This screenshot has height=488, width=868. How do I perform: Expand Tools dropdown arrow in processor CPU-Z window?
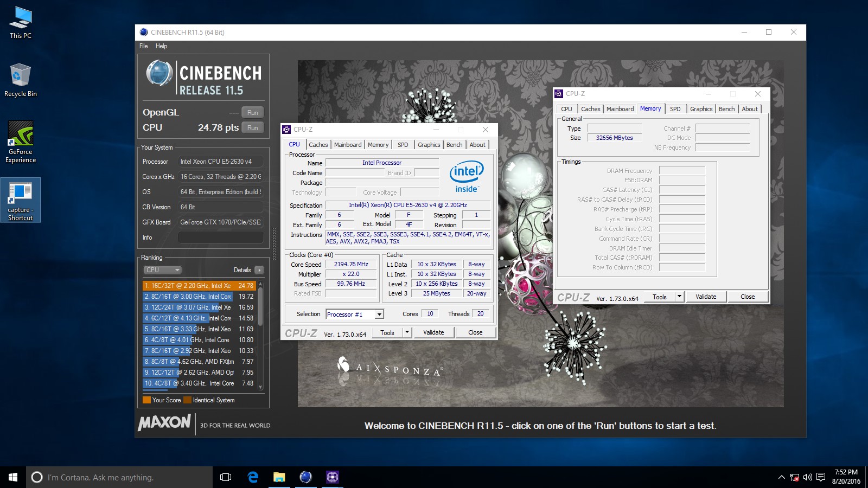407,332
